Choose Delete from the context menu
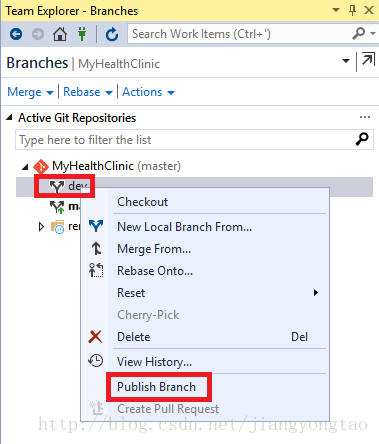The image size is (379, 444). (x=134, y=337)
